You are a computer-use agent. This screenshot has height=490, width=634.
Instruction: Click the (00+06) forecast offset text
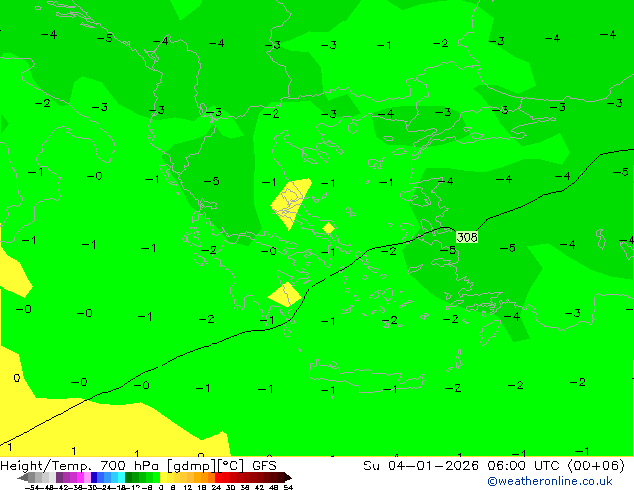point(596,466)
